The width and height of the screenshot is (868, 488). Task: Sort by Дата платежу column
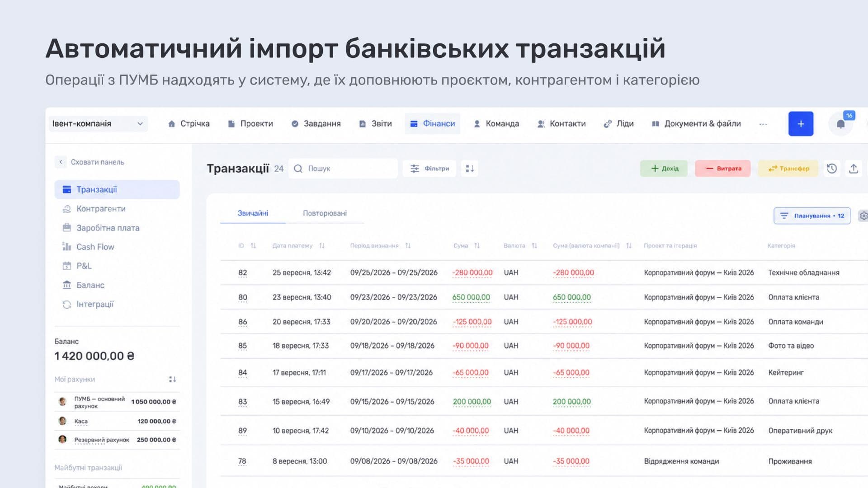[322, 246]
